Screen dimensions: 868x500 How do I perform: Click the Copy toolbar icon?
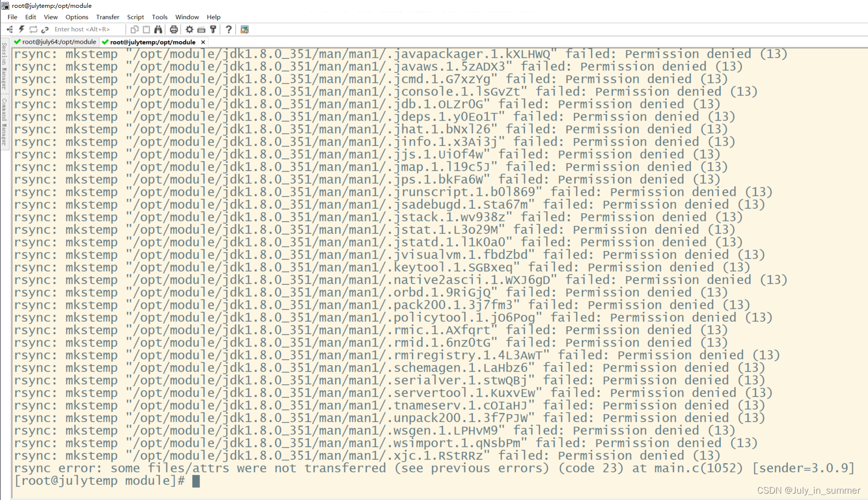tap(134, 29)
